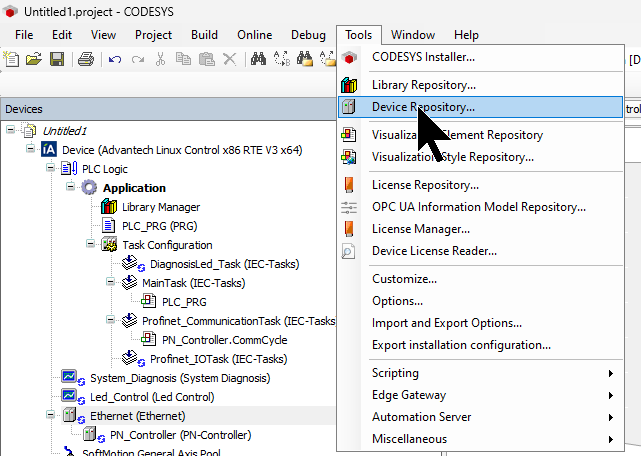Collapse the PLC Logic tree node

tap(50, 169)
